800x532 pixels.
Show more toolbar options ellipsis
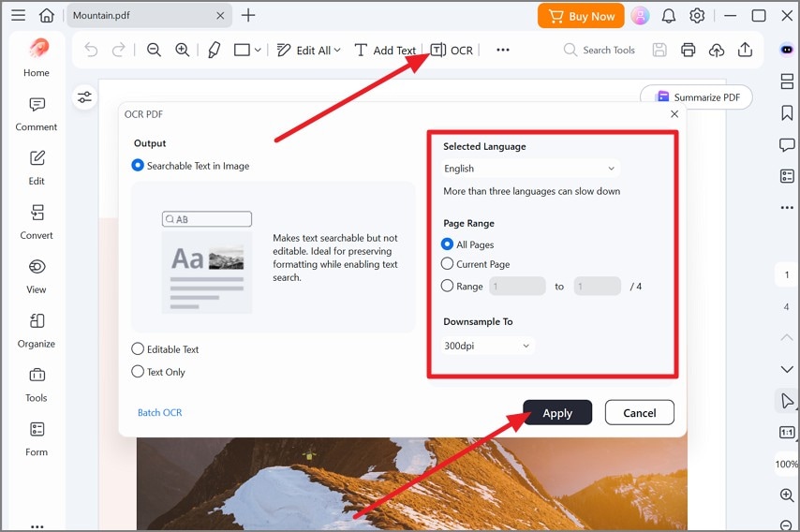click(503, 50)
